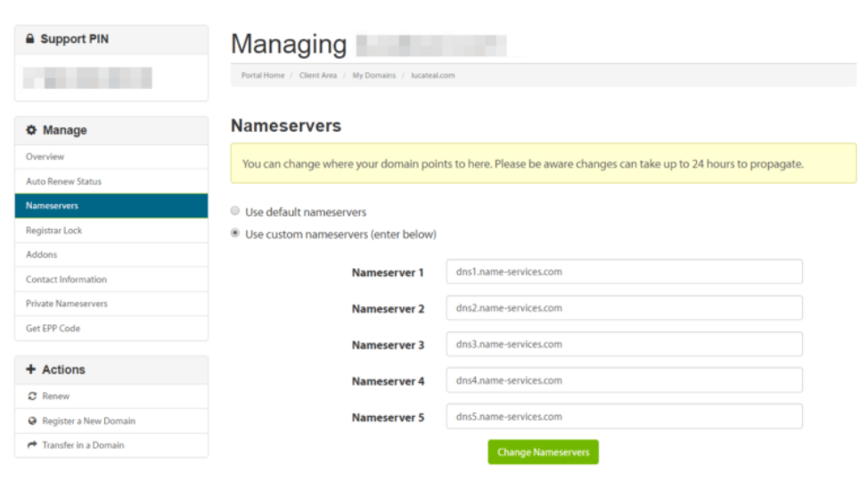Click the arrow icon next to Transfer in a Domain
Viewport: 868px width, 480px height.
tap(32, 444)
